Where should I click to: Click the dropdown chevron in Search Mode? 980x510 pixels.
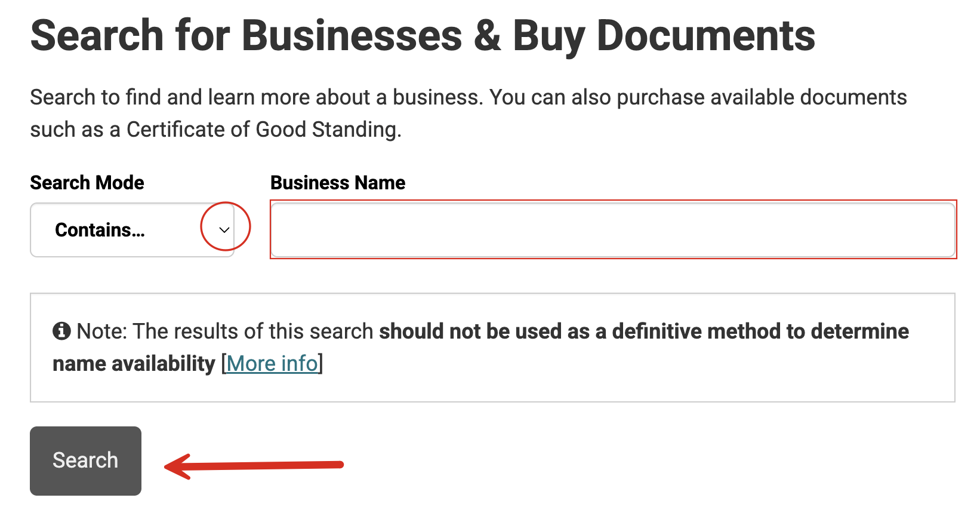pos(224,230)
